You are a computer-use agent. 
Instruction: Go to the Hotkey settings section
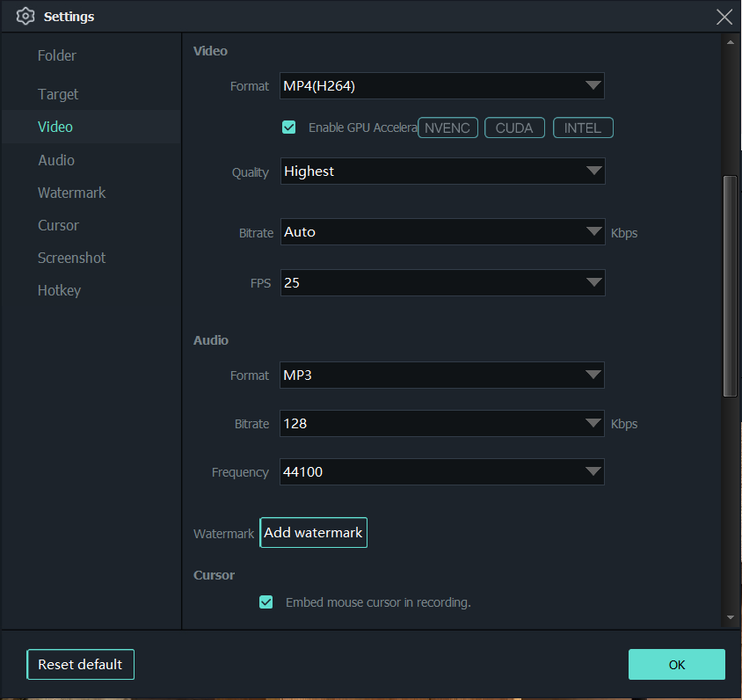[x=59, y=290]
